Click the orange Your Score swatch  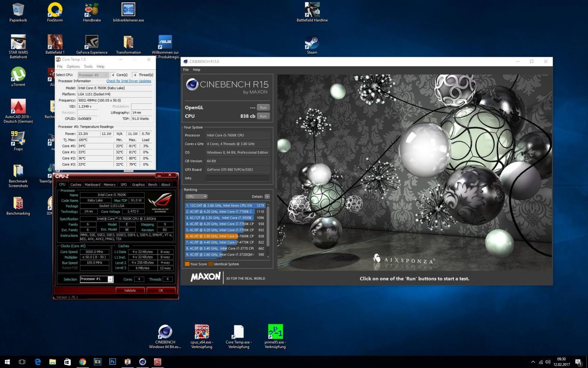pyautogui.click(x=187, y=264)
